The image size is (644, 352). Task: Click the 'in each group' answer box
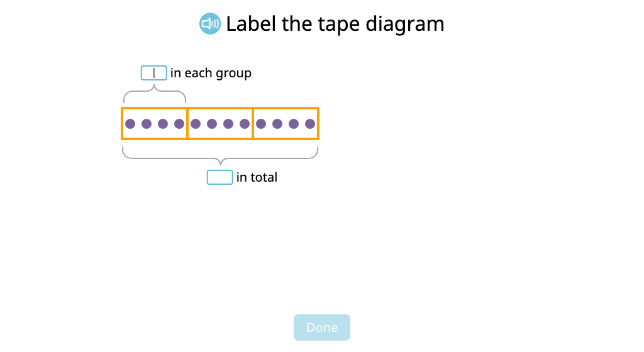pos(153,73)
